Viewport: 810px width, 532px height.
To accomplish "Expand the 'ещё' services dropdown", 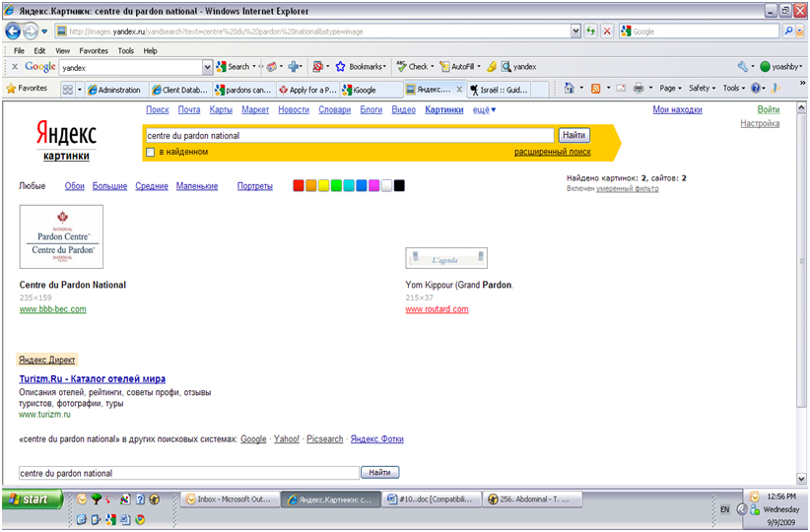I will [x=484, y=110].
